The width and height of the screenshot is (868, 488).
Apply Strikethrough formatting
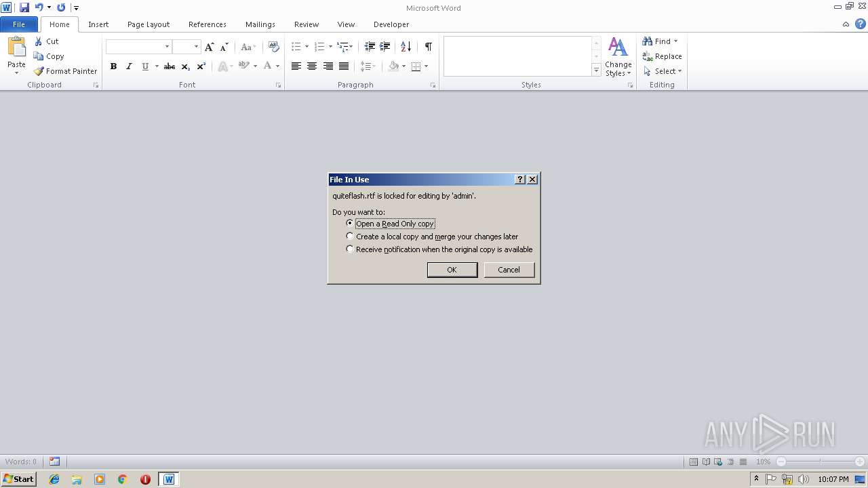coord(170,66)
